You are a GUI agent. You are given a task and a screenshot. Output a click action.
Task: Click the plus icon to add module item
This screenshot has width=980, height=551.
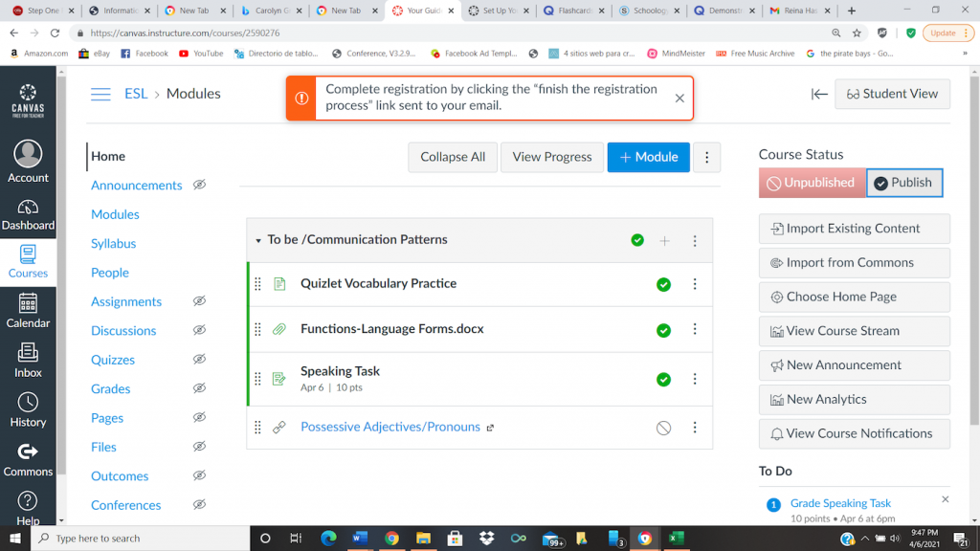tap(665, 240)
